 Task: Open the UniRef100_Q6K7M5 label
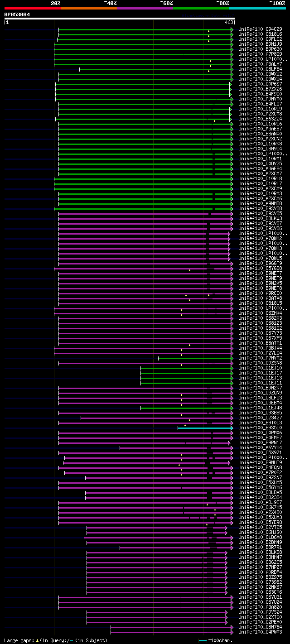tap(260, 508)
